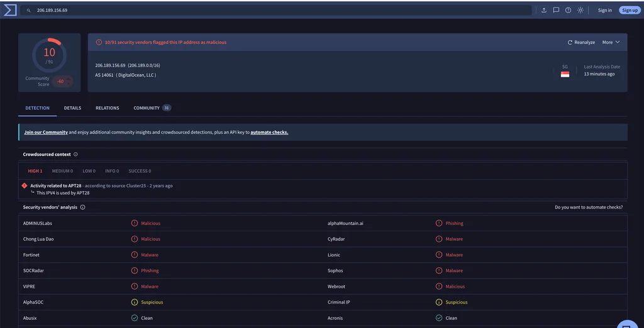
Task: Click the Sign in link
Action: coord(604,10)
